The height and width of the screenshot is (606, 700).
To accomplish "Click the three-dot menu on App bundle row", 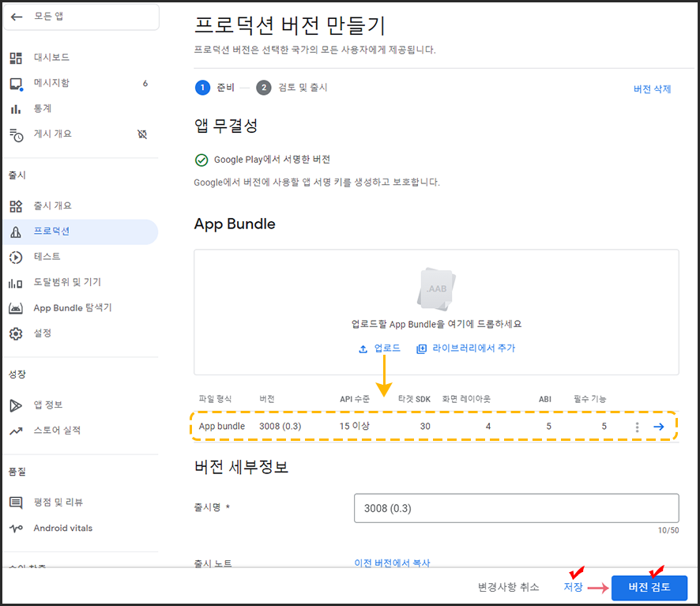I will (637, 427).
